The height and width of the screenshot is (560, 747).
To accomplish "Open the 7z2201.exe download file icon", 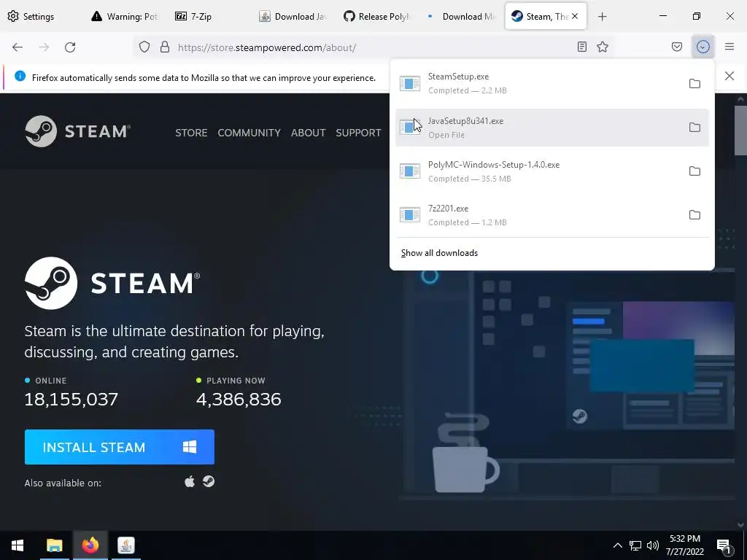I will click(x=410, y=215).
